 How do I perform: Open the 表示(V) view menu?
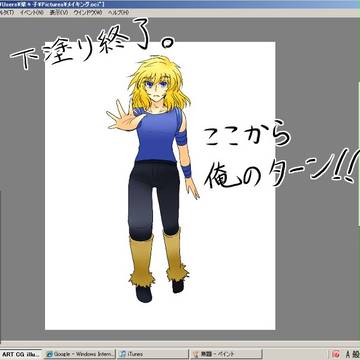coord(59,13)
